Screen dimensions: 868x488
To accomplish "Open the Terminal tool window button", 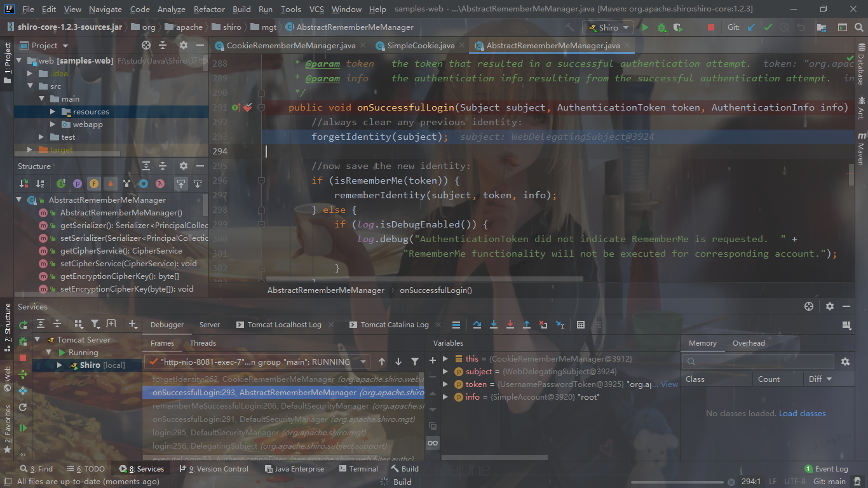I will click(x=358, y=469).
